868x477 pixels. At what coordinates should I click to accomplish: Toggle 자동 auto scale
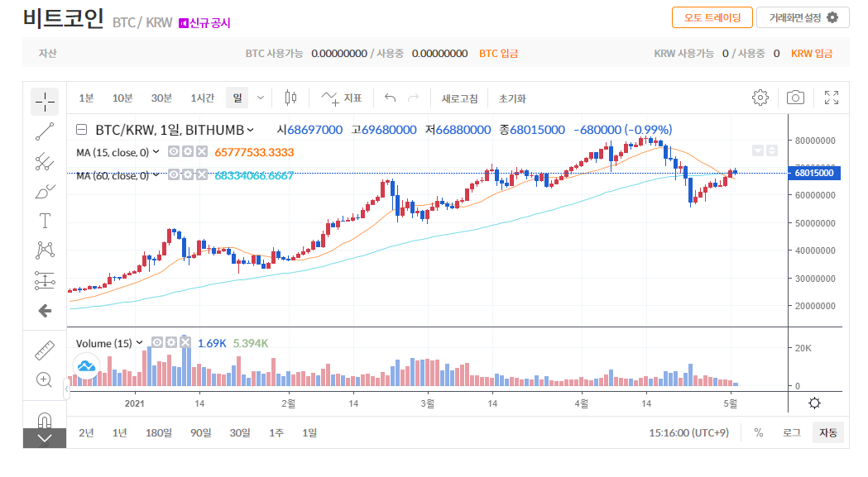pyautogui.click(x=828, y=432)
